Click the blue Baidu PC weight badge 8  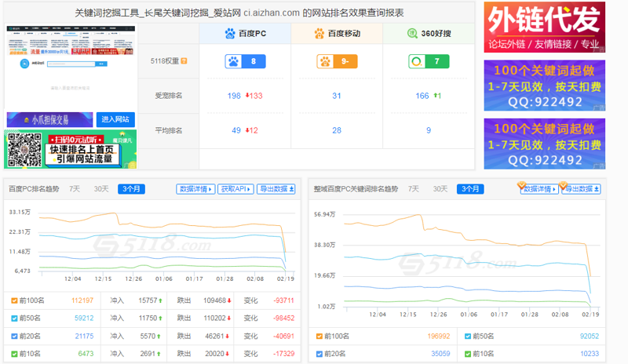tap(245, 61)
